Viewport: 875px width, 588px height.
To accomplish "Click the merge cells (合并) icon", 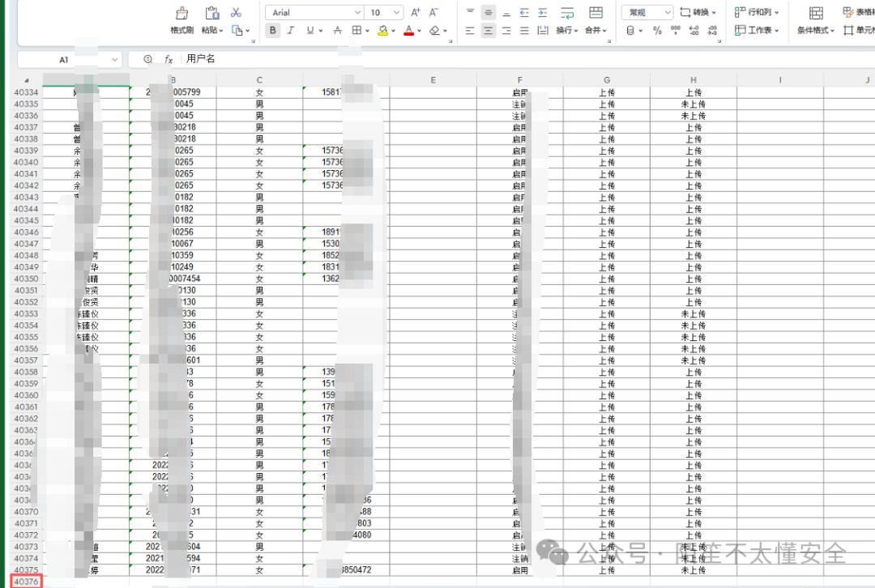I will click(596, 13).
